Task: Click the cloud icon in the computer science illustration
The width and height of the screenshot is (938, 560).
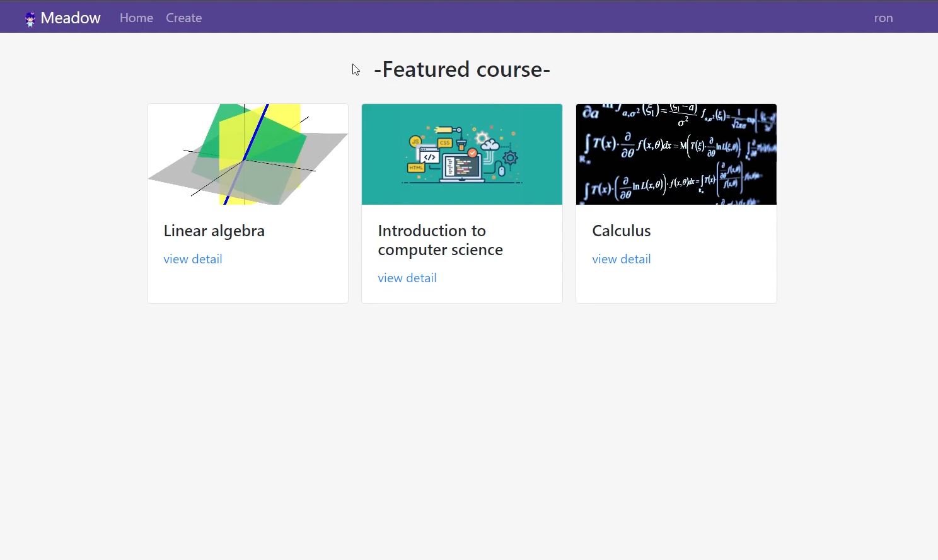Action: [x=490, y=145]
